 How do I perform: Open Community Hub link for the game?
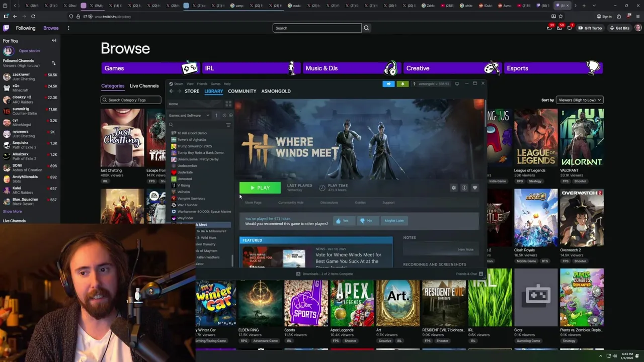click(291, 203)
